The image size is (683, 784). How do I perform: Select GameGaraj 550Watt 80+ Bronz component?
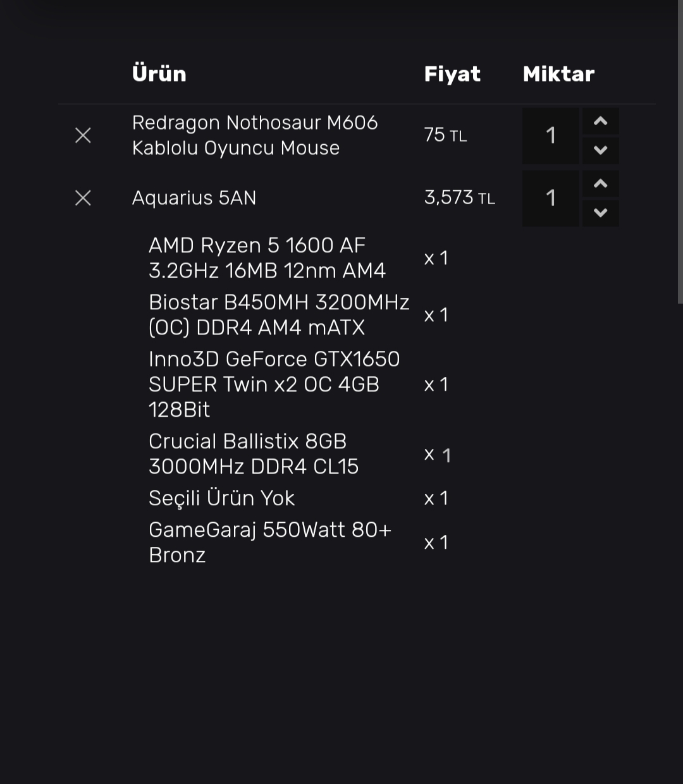point(269,542)
